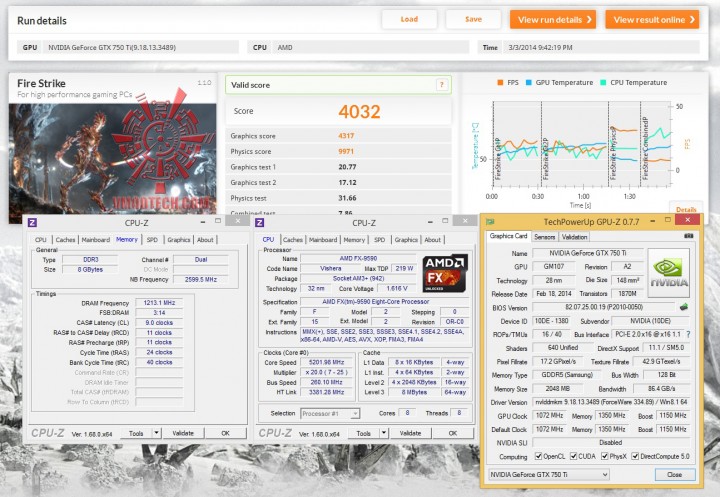Open Memory tab in right CPU-Z window
Image resolution: width=720 pixels, height=497 pixels.
[354, 240]
